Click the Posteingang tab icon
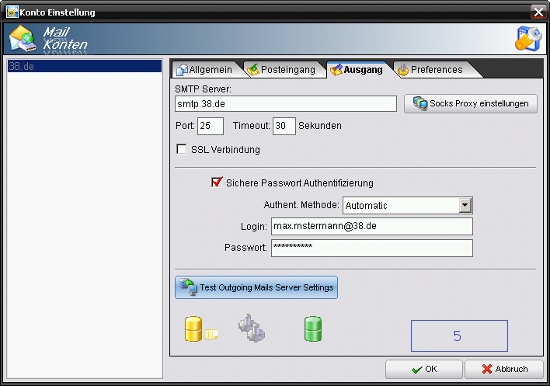 pos(253,70)
